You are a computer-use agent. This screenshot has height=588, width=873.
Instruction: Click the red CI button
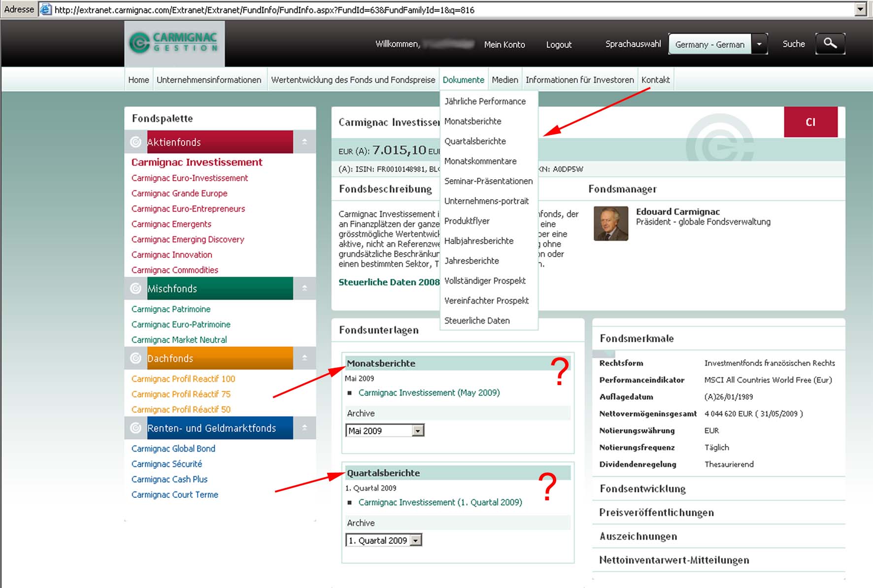pyautogui.click(x=810, y=122)
